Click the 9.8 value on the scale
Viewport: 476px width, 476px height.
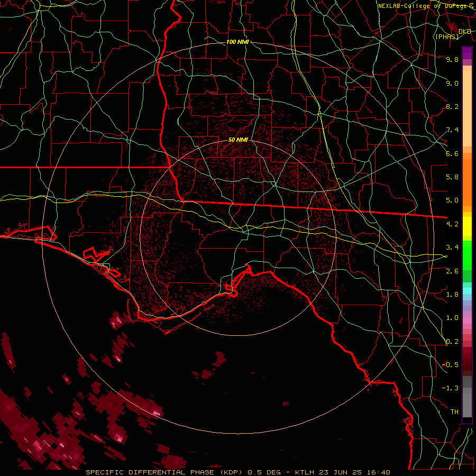coord(452,59)
